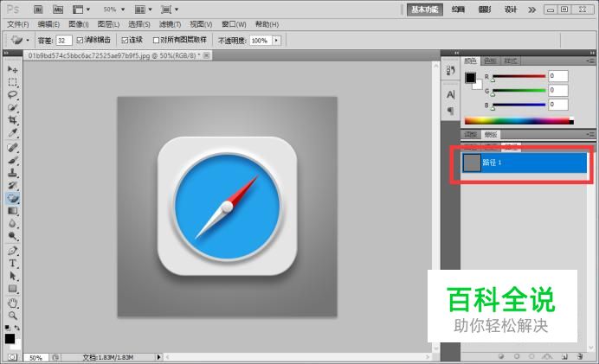599x364 pixels.
Task: Switch to the 摄影 workspace
Action: click(x=485, y=10)
